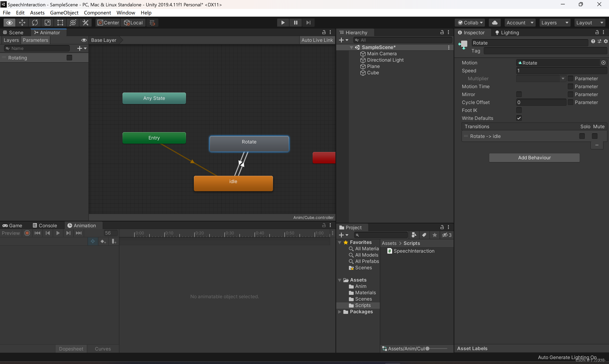This screenshot has width=609, height=364.
Task: Click the Play button in toolbar
Action: click(x=282, y=23)
